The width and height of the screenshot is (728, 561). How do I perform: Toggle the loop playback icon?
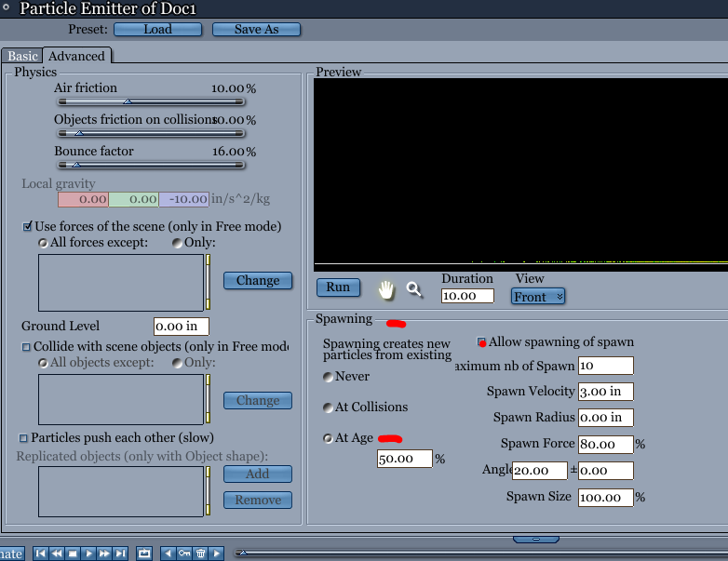pos(144,554)
